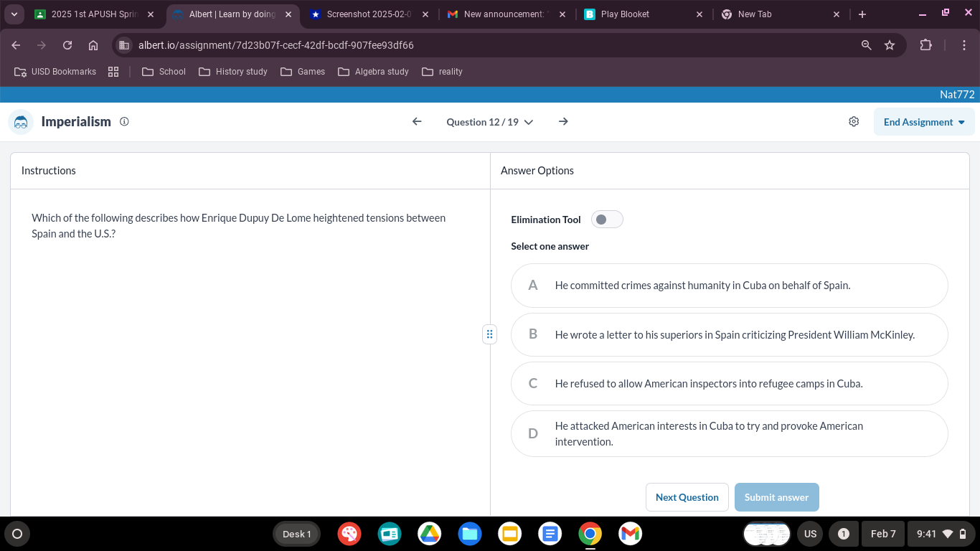Screen dimensions: 980x551
Task: Close the New Tab tab
Action: [837, 14]
